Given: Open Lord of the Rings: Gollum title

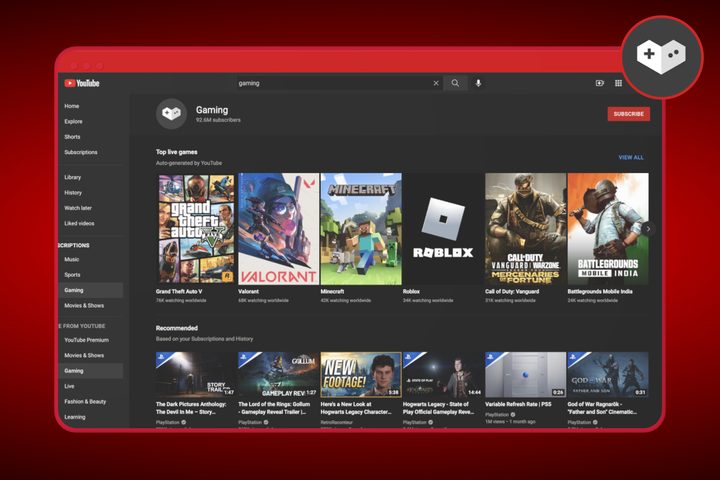Looking at the screenshot, I should click(x=274, y=408).
